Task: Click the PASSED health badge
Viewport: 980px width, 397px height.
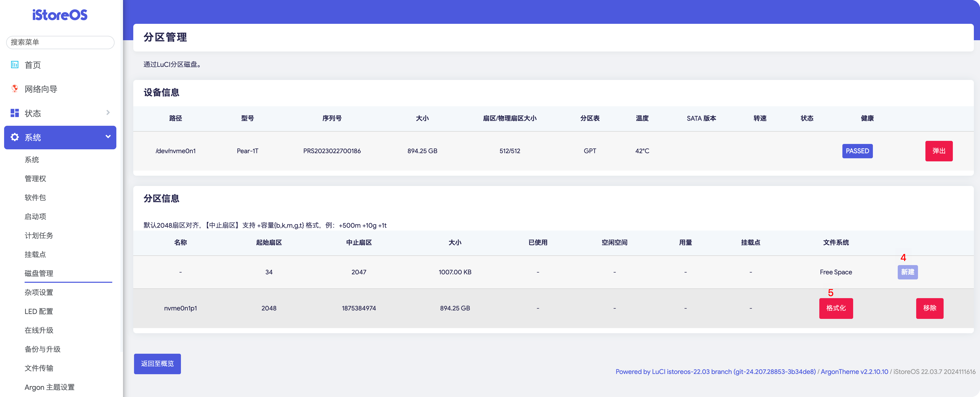Action: coord(857,151)
